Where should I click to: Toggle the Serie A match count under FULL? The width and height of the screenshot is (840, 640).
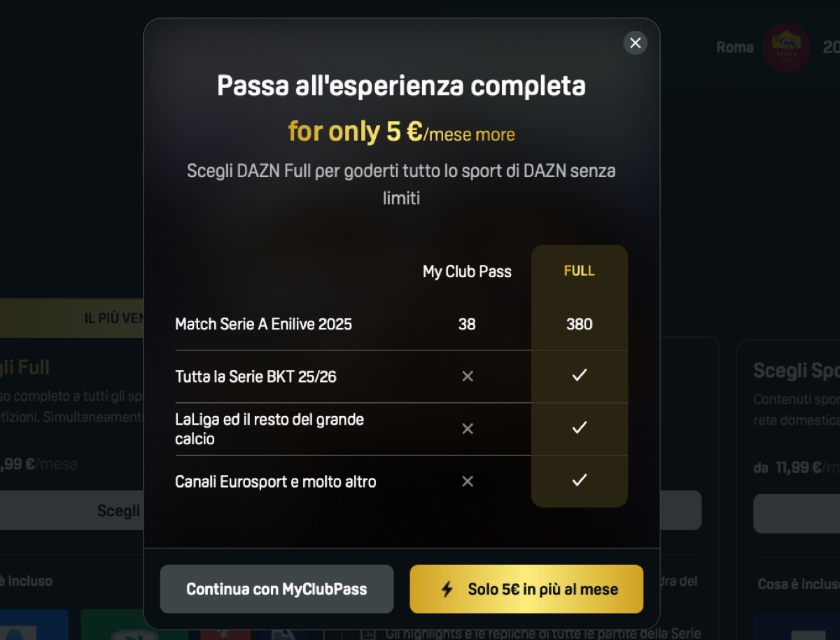point(579,324)
